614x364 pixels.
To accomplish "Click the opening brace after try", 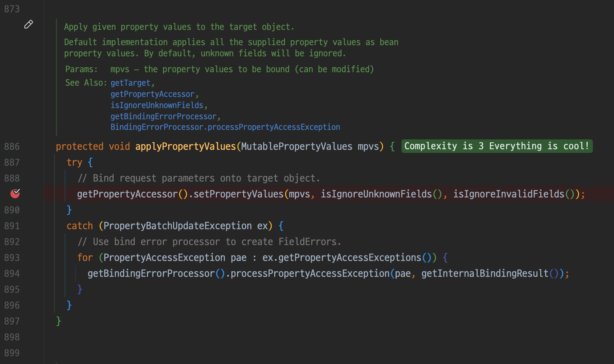I will click(90, 162).
